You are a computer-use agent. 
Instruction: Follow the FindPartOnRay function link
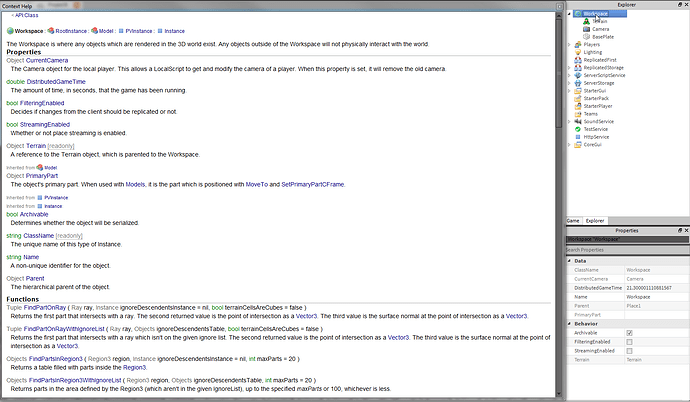(x=45, y=307)
